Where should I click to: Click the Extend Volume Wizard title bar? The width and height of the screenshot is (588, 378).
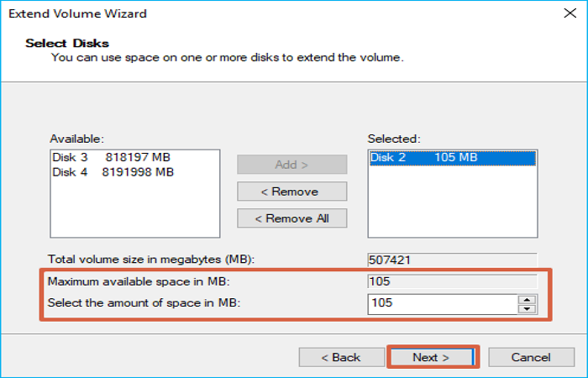point(252,13)
